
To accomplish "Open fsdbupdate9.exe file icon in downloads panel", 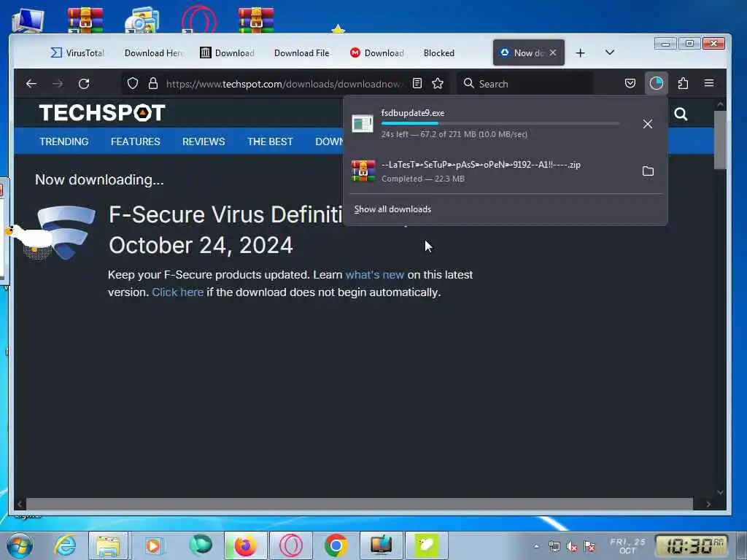I will click(363, 124).
